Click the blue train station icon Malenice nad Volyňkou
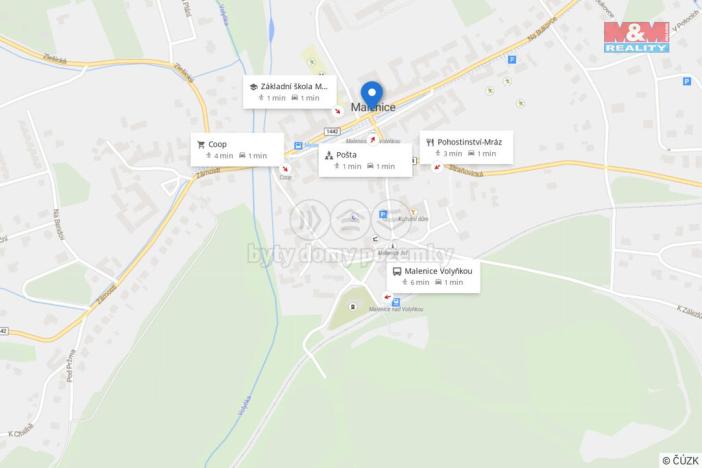 [396, 303]
